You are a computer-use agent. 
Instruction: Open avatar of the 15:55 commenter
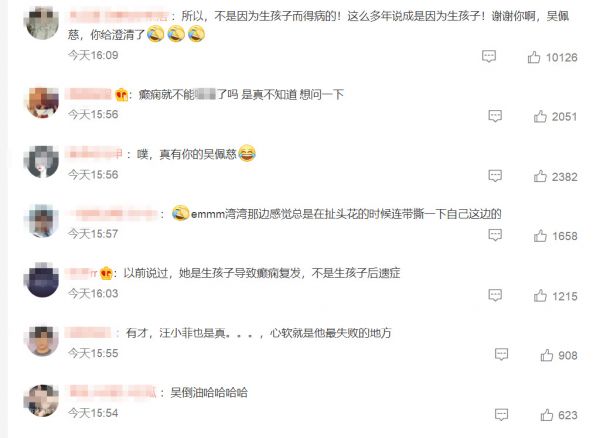pos(42,340)
